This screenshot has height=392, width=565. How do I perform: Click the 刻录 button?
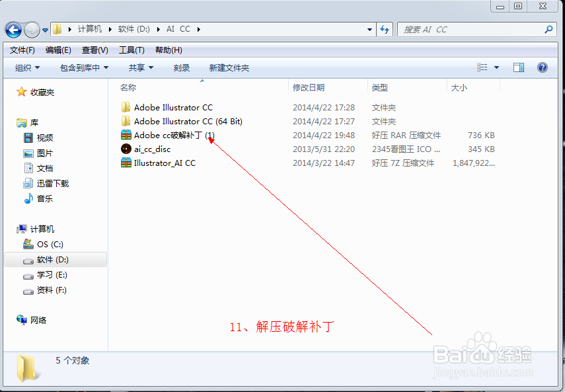(x=182, y=67)
